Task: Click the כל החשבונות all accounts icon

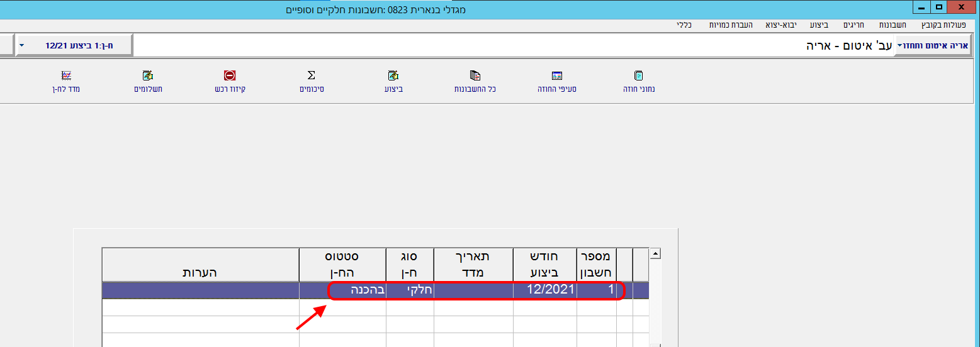Action: pyautogui.click(x=476, y=76)
